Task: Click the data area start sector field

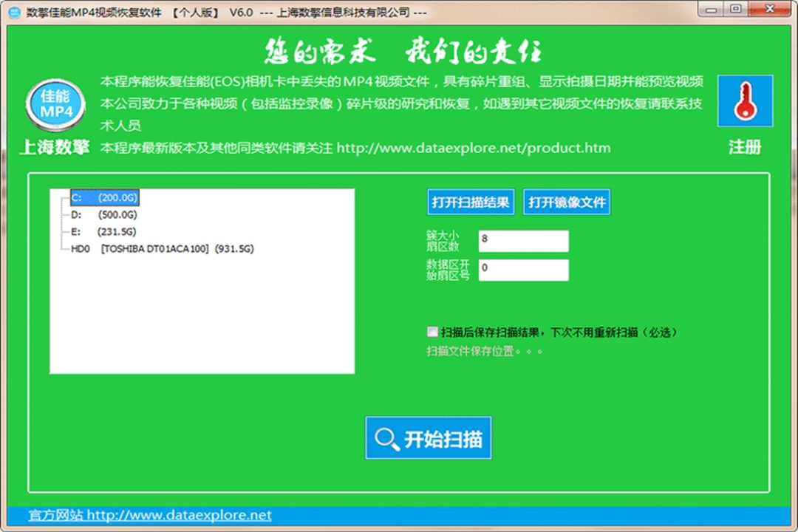Action: point(523,270)
